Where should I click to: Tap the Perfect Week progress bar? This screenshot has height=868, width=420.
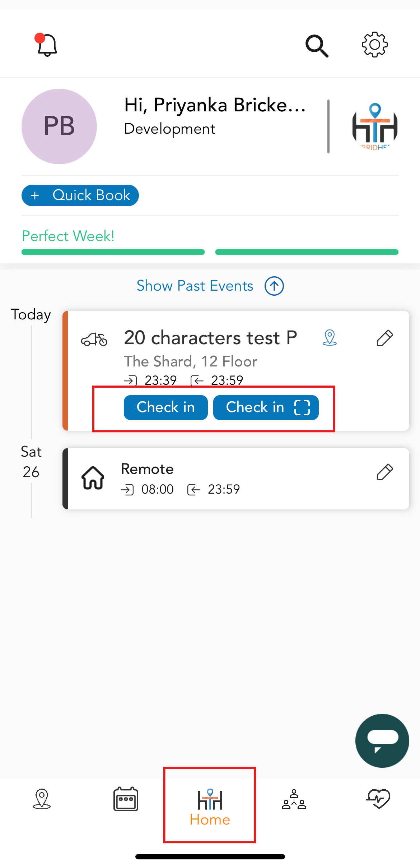(x=113, y=252)
